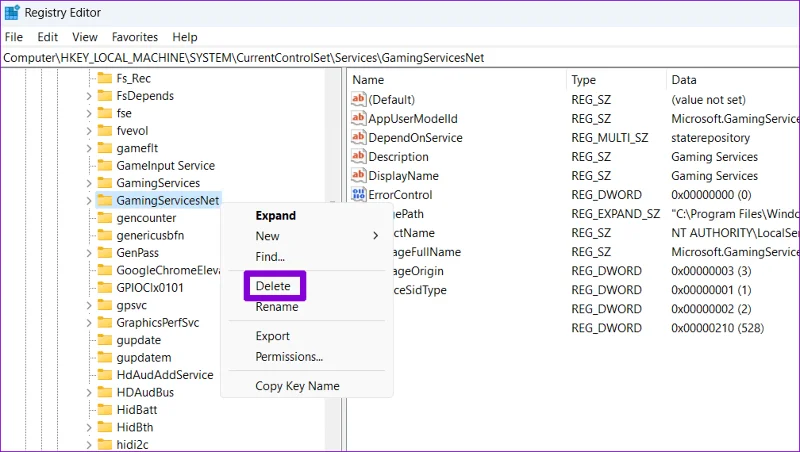Expand the GamingServicesNet tree node
The image size is (800, 452).
pyautogui.click(x=89, y=200)
